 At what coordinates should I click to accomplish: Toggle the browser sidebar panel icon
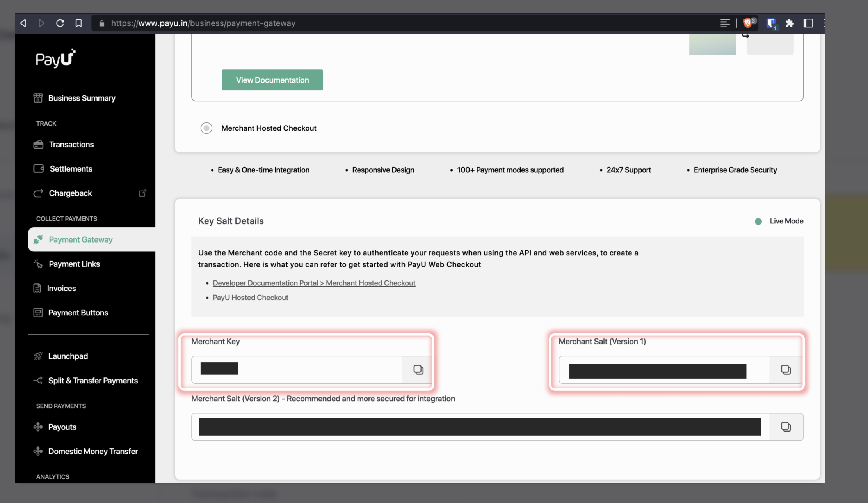coord(808,23)
